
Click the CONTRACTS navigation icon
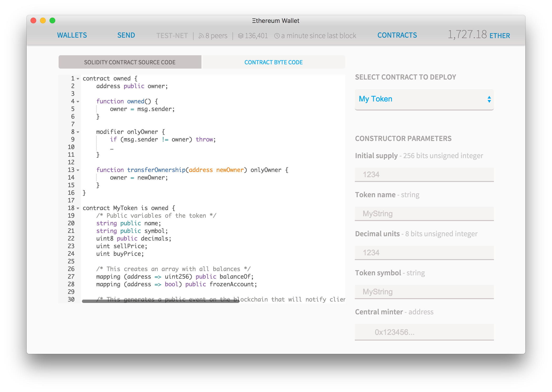coord(397,35)
